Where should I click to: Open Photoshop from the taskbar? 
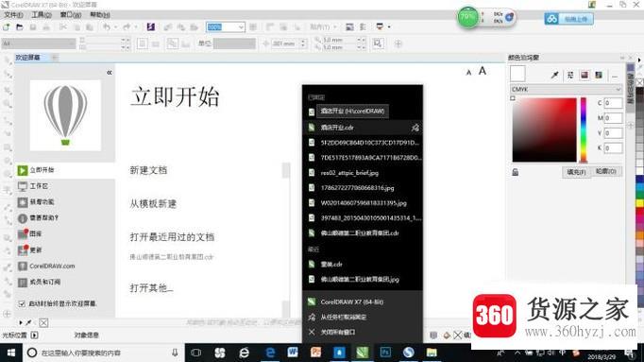(385, 353)
